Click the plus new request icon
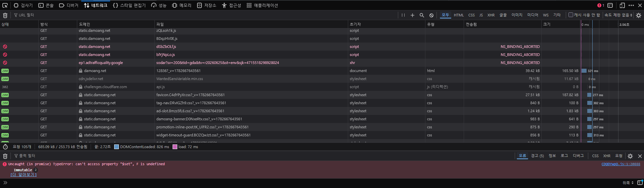The width and height of the screenshot is (644, 188). pos(412,15)
